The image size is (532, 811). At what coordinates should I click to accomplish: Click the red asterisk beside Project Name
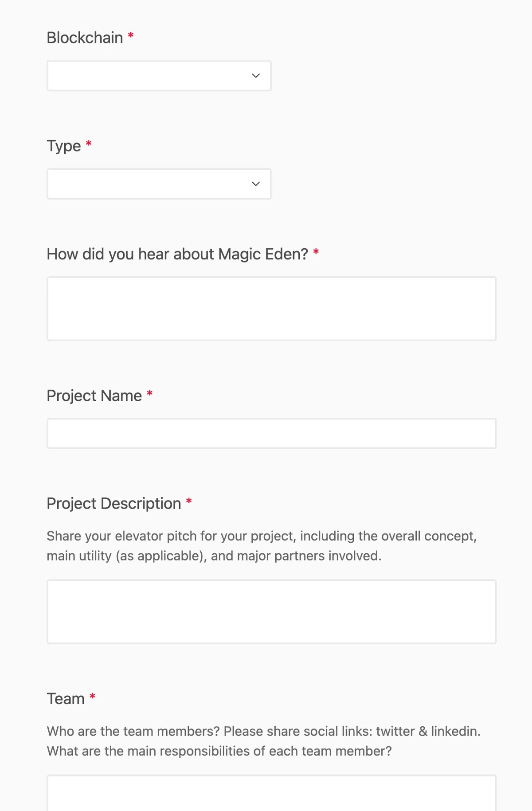click(150, 393)
